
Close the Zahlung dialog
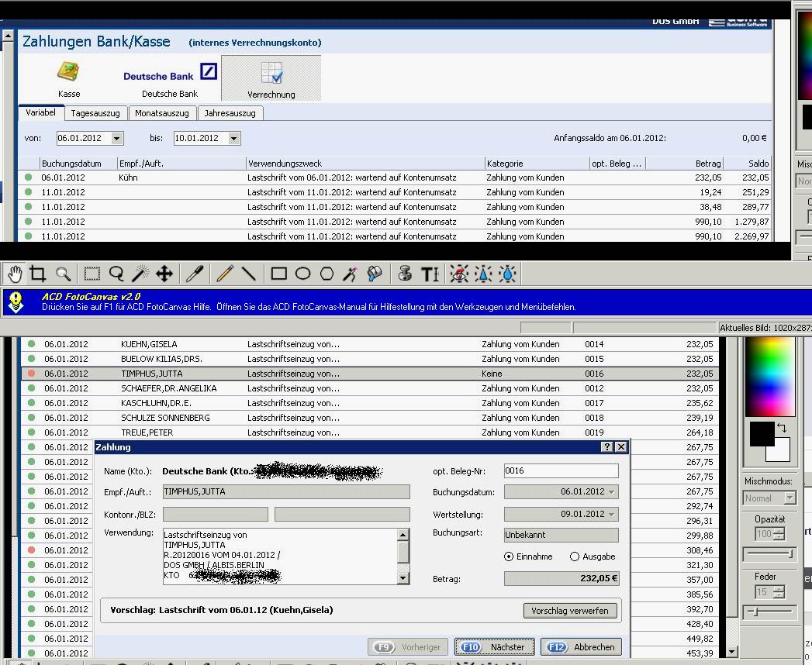click(621, 446)
